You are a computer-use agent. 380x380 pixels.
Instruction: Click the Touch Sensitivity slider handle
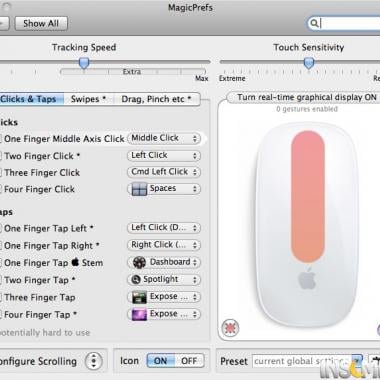(x=309, y=63)
